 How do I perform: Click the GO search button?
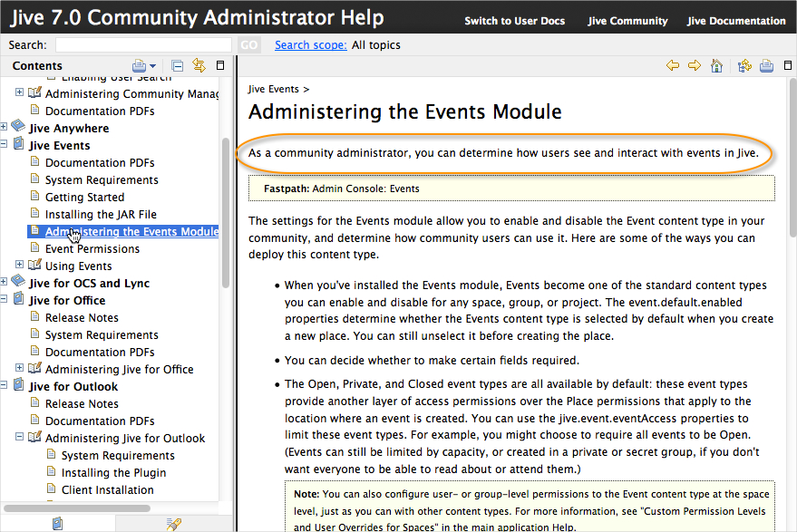[249, 45]
